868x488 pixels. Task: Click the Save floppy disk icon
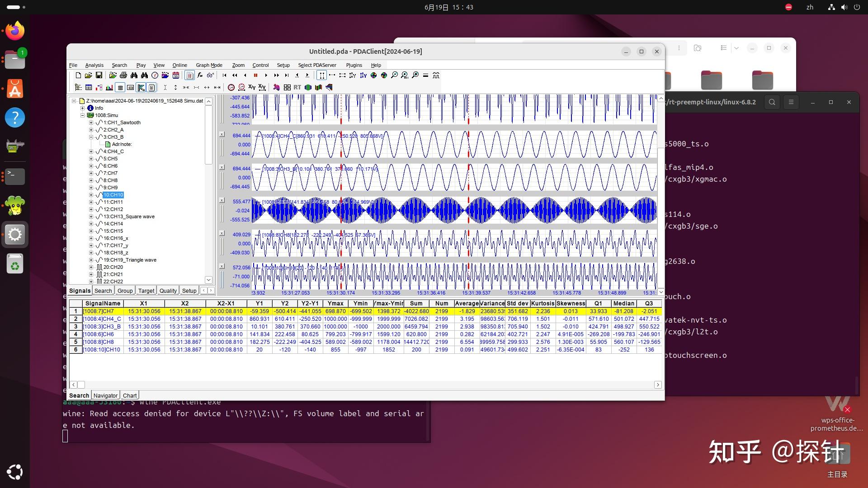pos(99,75)
